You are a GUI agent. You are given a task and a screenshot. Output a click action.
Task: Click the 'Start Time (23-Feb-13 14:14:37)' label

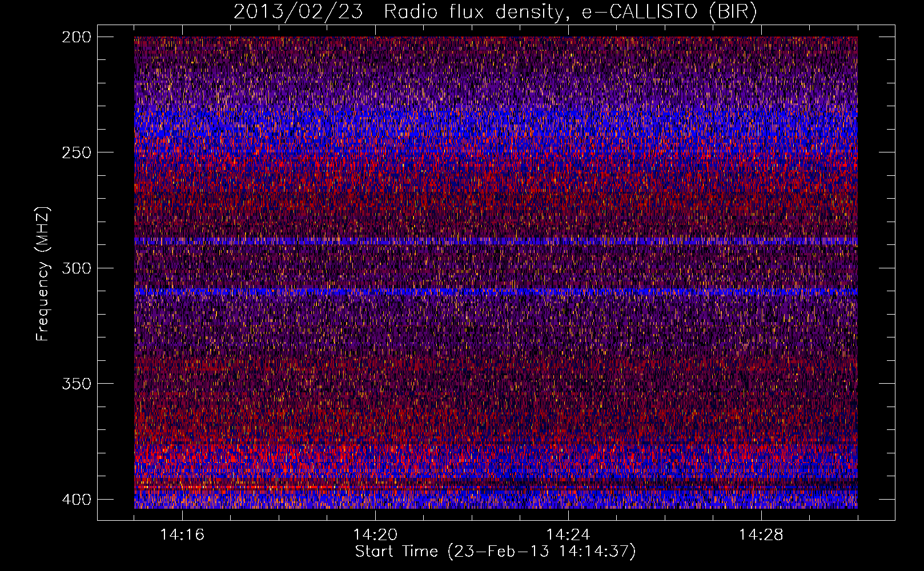click(495, 552)
